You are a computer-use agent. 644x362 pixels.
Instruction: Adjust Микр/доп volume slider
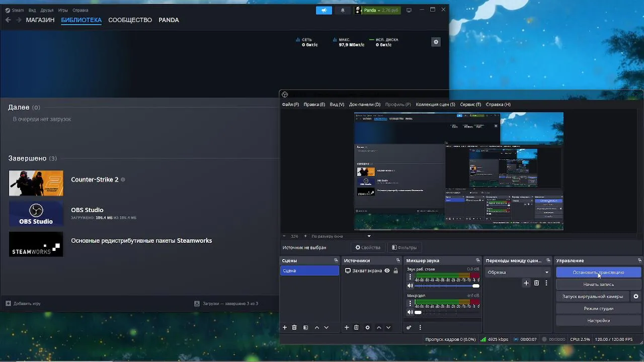click(x=447, y=312)
